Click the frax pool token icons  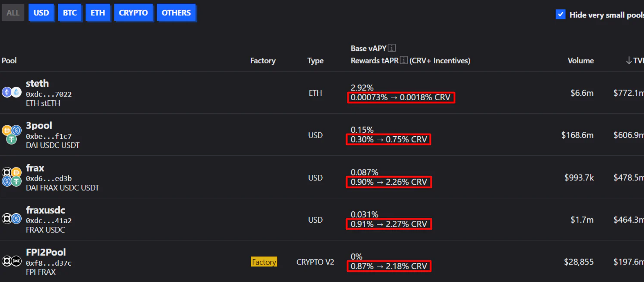(12, 177)
